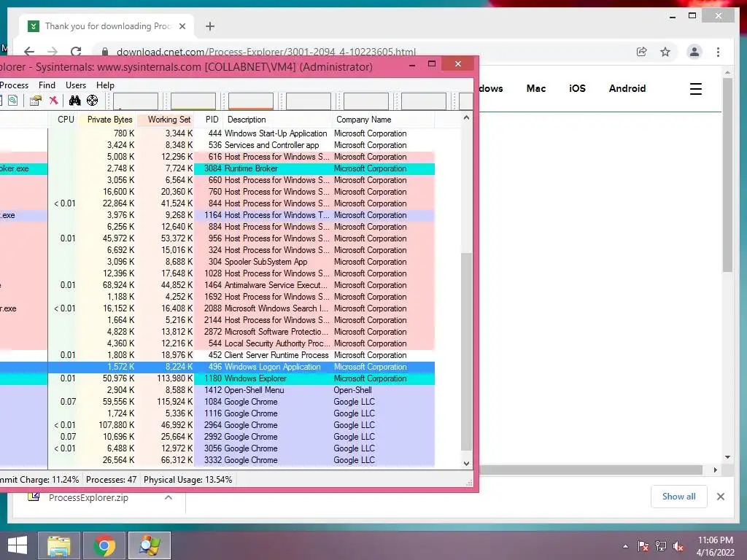
Task: Select the crosshair Find Window's Process icon
Action: (x=93, y=101)
